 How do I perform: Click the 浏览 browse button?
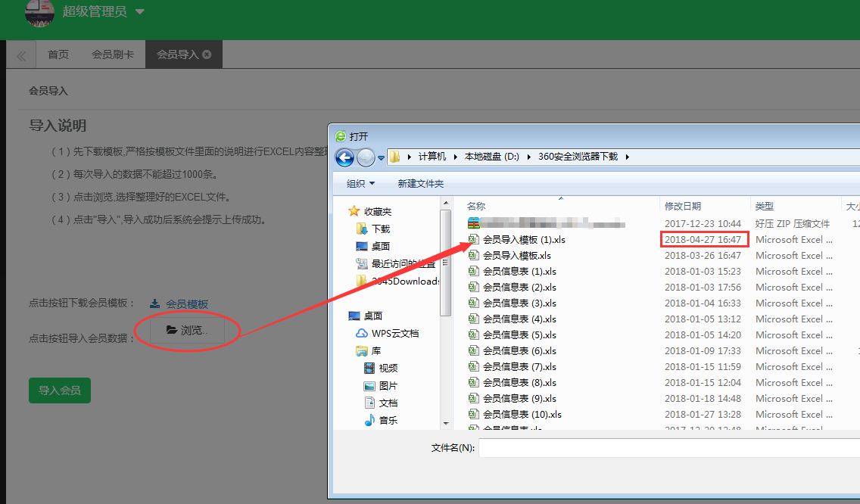tap(186, 330)
